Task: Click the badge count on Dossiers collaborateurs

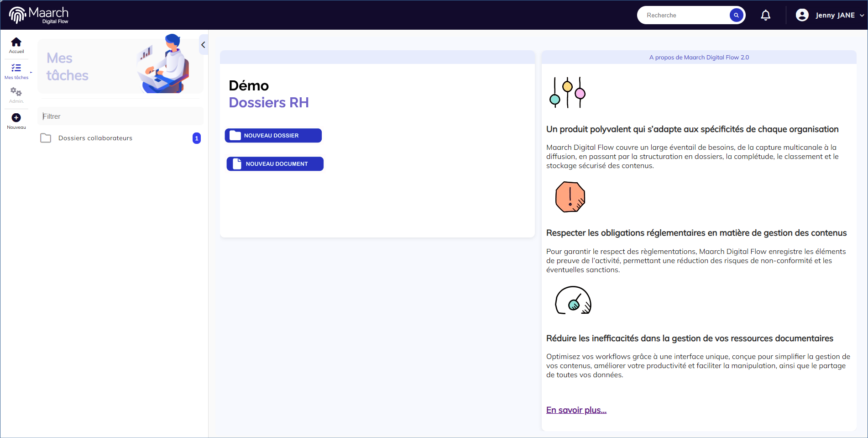Action: [197, 138]
